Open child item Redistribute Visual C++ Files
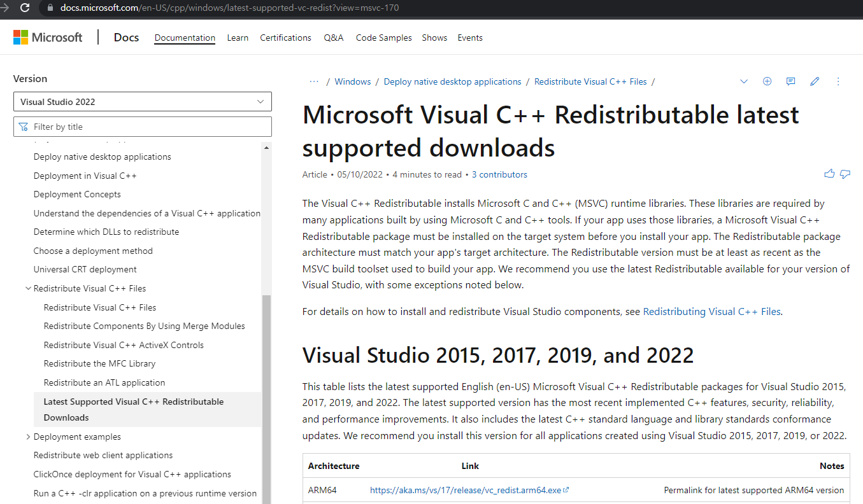 click(100, 307)
